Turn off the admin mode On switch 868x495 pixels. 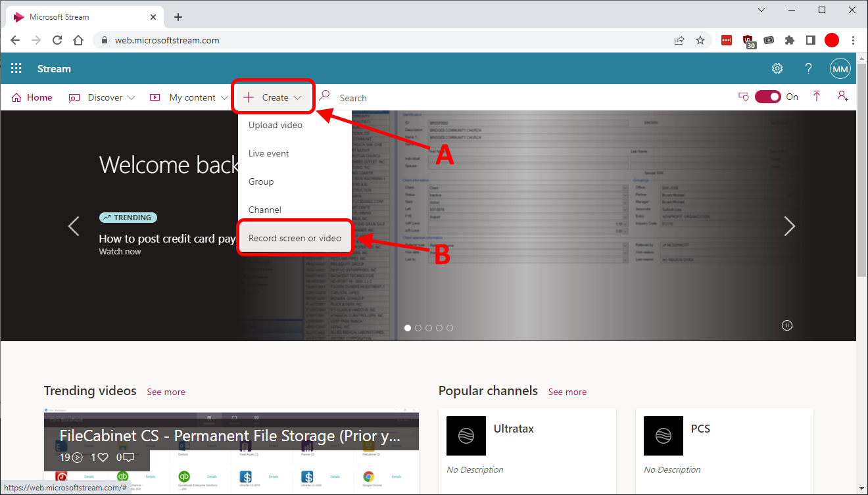point(768,97)
